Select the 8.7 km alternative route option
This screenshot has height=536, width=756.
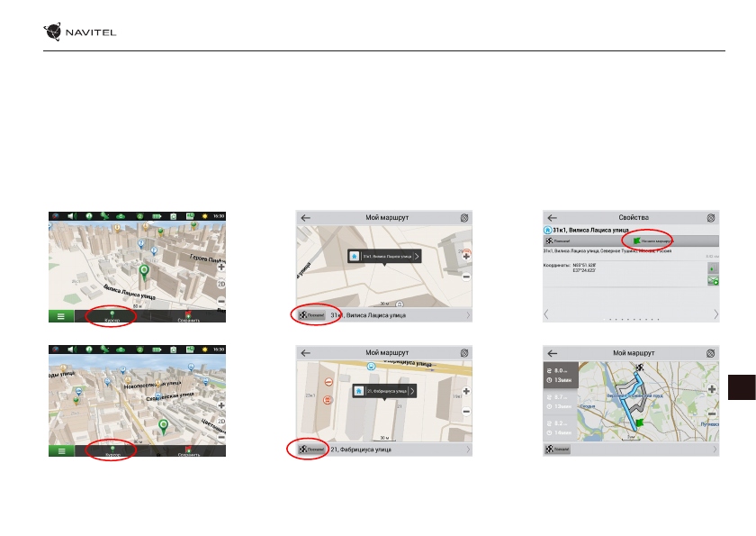tap(562, 401)
